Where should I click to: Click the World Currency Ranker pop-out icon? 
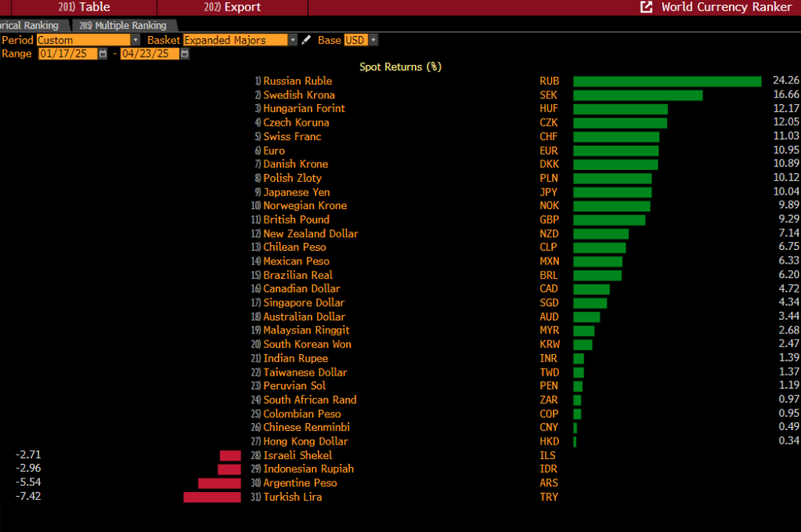click(x=646, y=7)
